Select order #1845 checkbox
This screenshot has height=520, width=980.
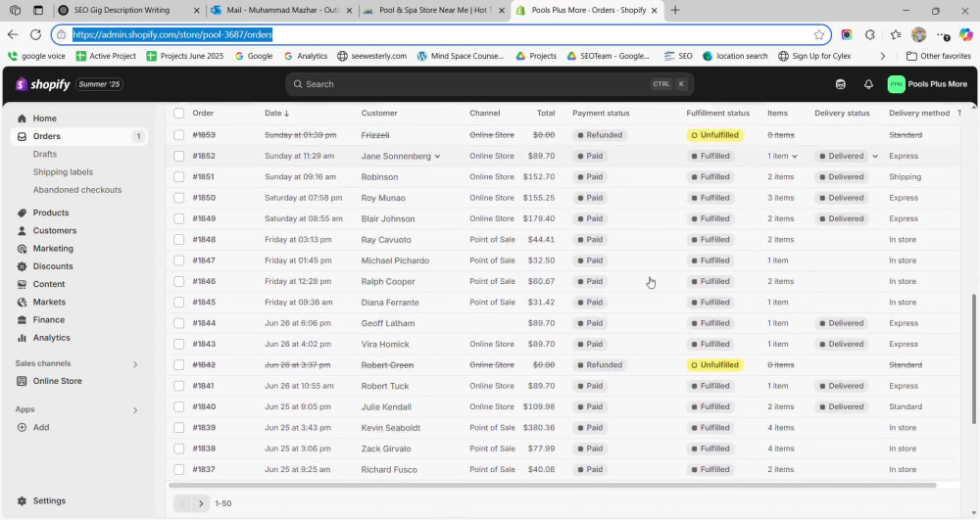coord(178,303)
